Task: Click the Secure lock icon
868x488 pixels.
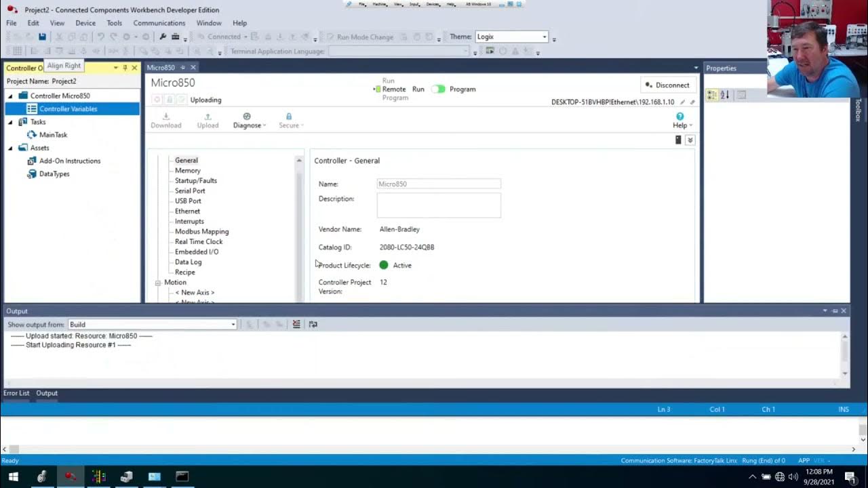Action: click(x=289, y=117)
